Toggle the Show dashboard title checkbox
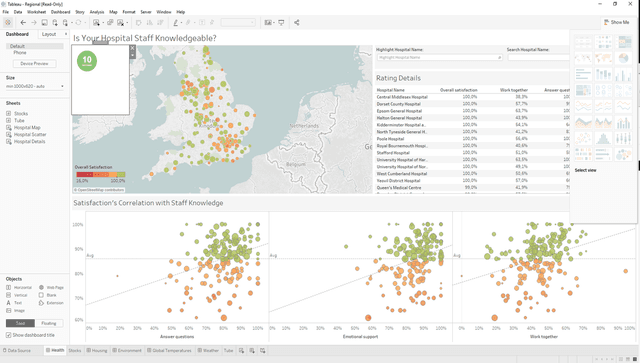This screenshot has width=640, height=363. tap(9, 335)
